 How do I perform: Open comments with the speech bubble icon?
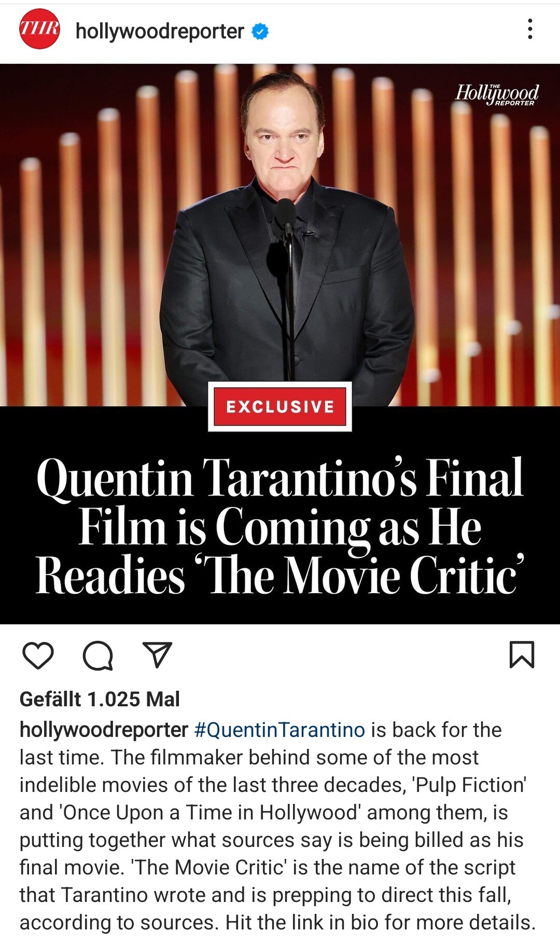(x=98, y=655)
